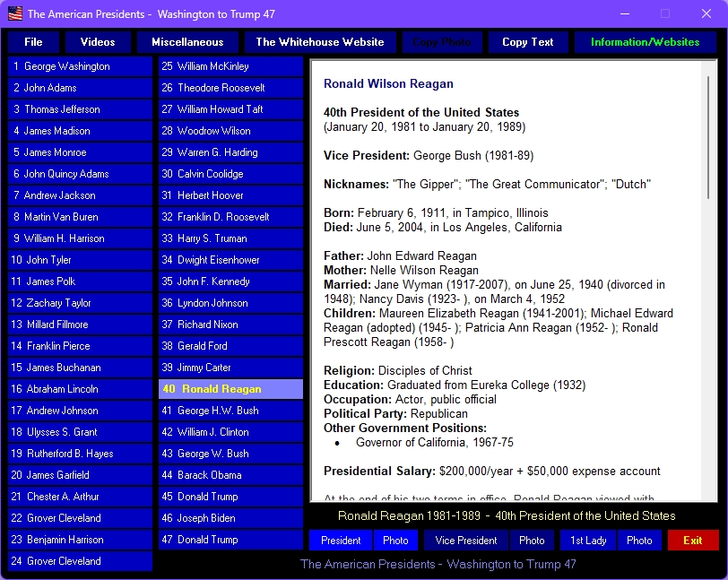The height and width of the screenshot is (580, 728).
Task: Select 33 Harry S. Truman
Action: [x=230, y=238]
